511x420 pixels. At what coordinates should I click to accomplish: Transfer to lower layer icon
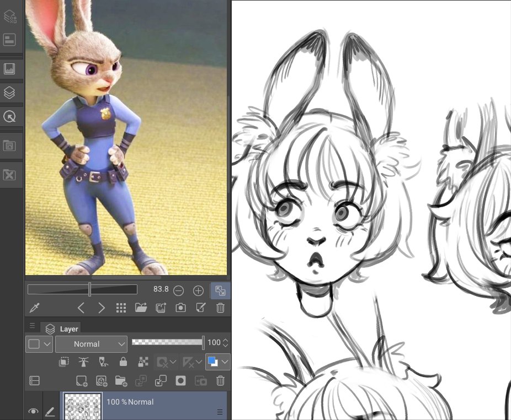(141, 381)
